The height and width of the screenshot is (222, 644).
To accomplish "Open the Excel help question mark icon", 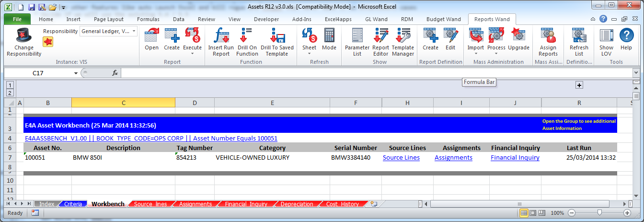I will [x=603, y=19].
